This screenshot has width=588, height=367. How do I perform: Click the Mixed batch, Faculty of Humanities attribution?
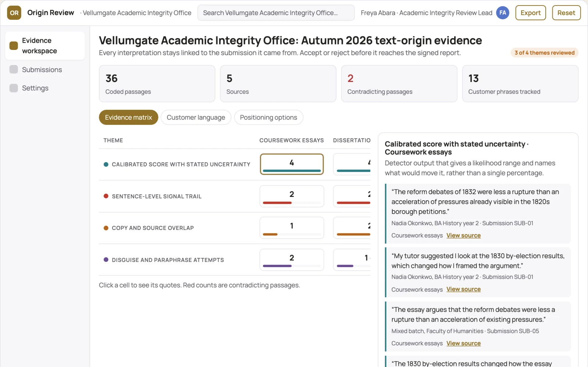(x=465, y=331)
